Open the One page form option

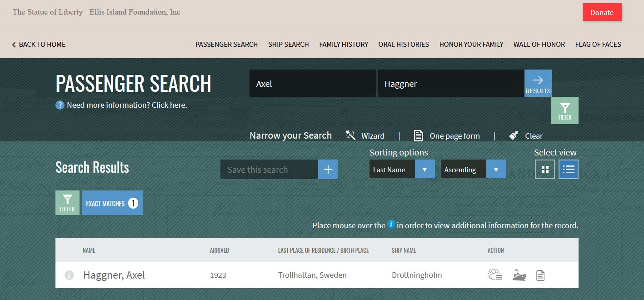[x=447, y=135]
